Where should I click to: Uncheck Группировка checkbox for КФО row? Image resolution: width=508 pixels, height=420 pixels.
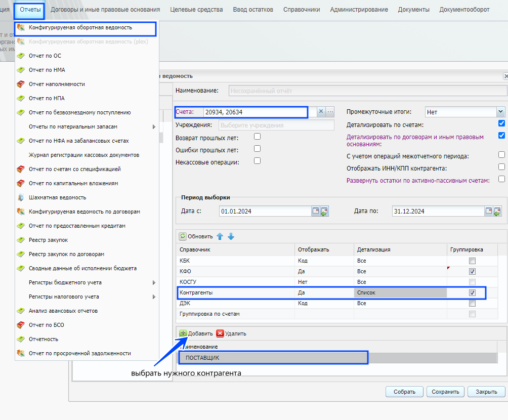coord(473,272)
